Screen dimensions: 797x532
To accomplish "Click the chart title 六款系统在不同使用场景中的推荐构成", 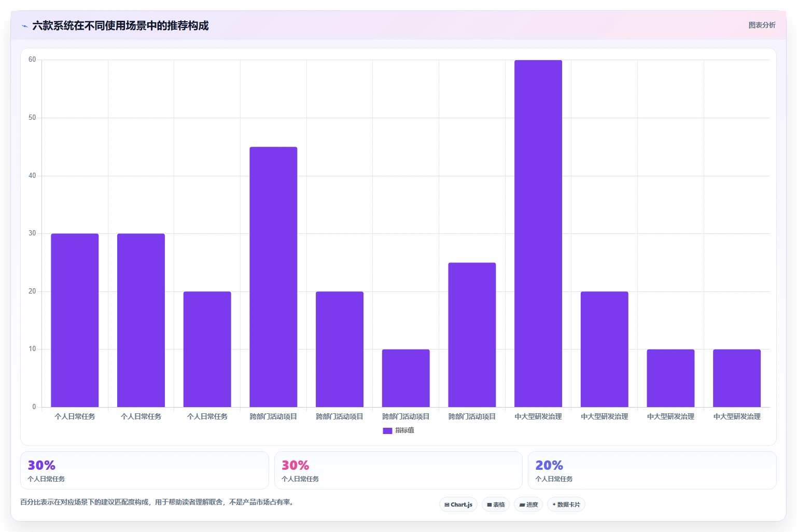I will click(120, 26).
